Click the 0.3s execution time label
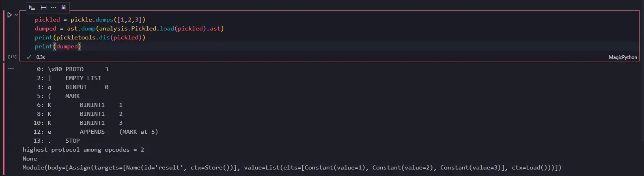Screen dimensions: 644x176 click(41, 57)
